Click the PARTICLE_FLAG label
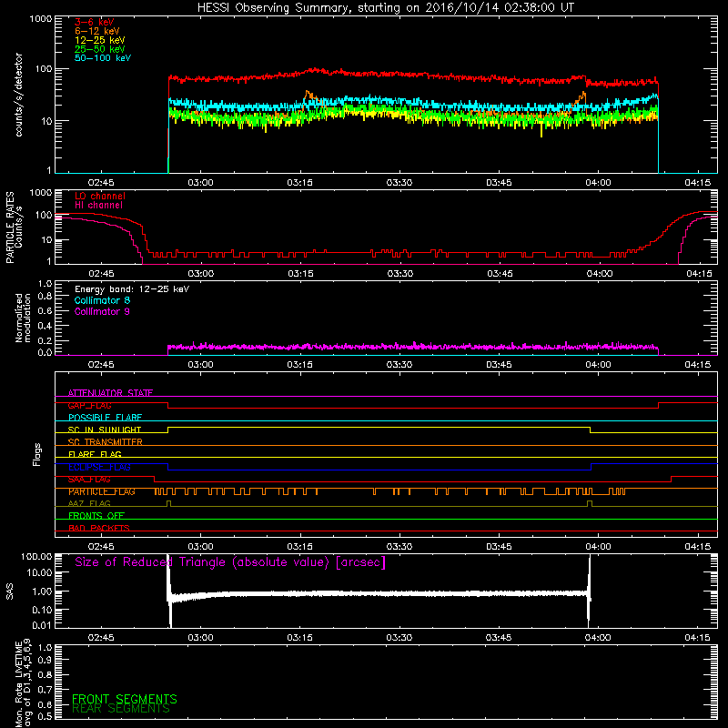Screen dimensions: 728x728 pyautogui.click(x=102, y=491)
